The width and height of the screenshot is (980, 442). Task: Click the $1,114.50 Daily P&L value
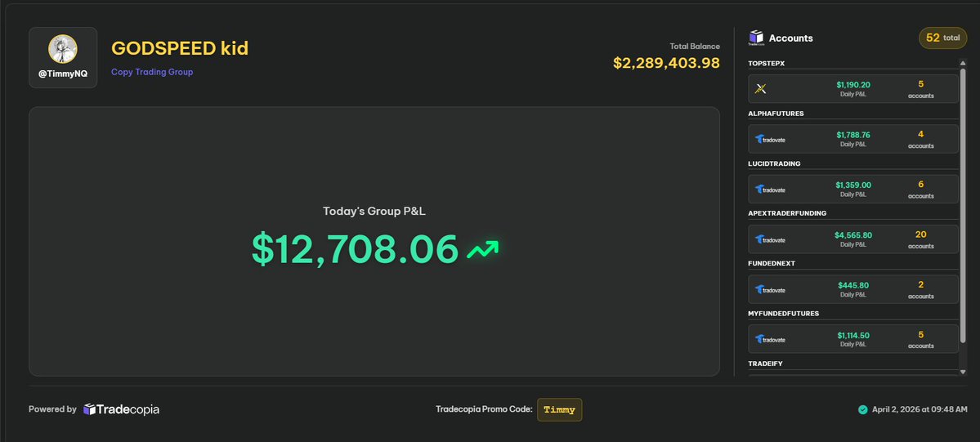click(x=853, y=335)
